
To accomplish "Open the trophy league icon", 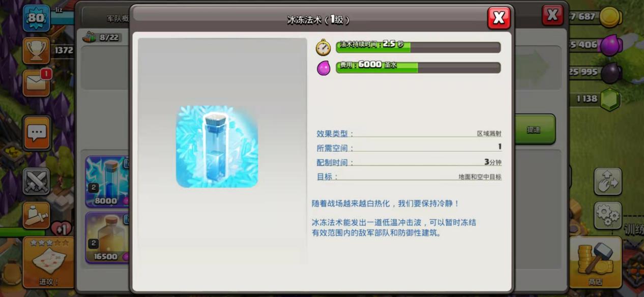I will [x=36, y=50].
